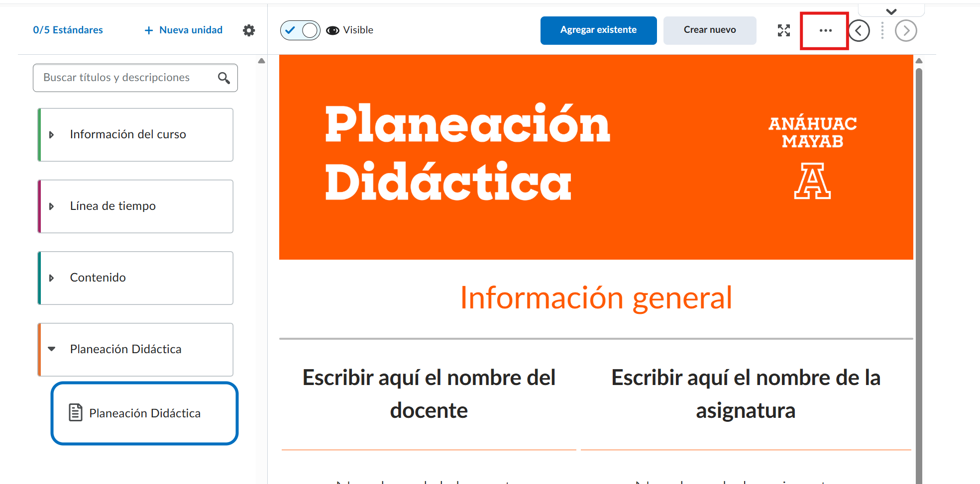Open the settings gear icon

tap(249, 30)
